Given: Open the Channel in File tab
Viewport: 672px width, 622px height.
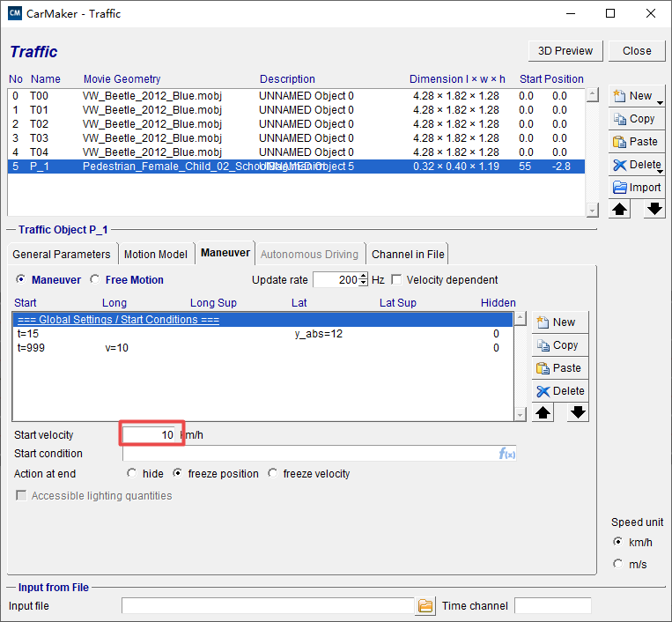Looking at the screenshot, I should click(x=408, y=255).
